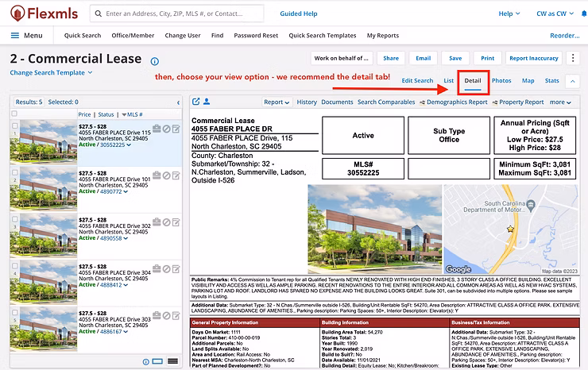Screen dimensions: 588x370
Task: Check the box for Drive 101 listing
Action: (x=14, y=173)
